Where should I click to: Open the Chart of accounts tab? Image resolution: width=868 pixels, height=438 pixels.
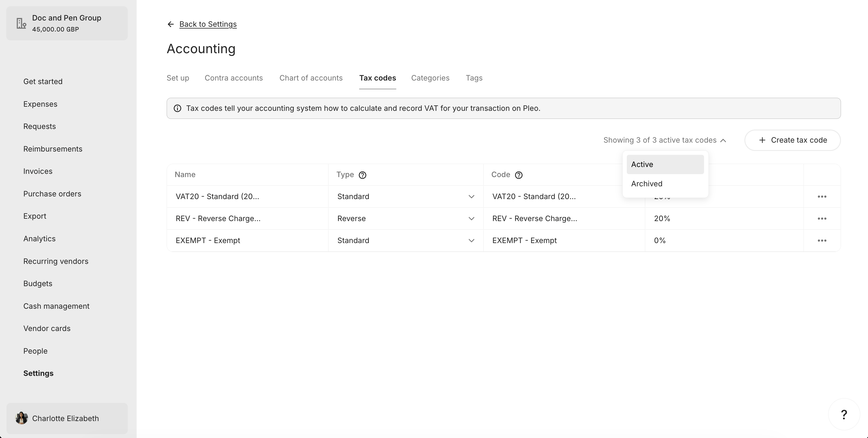pyautogui.click(x=311, y=78)
